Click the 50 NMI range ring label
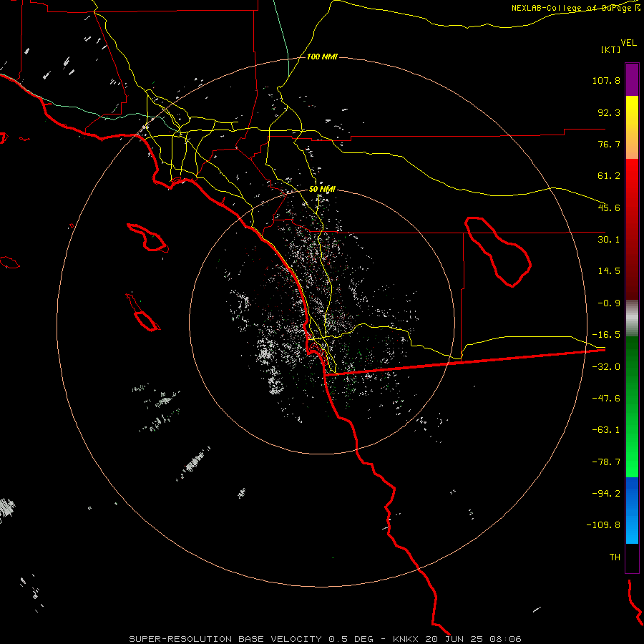 [322, 190]
